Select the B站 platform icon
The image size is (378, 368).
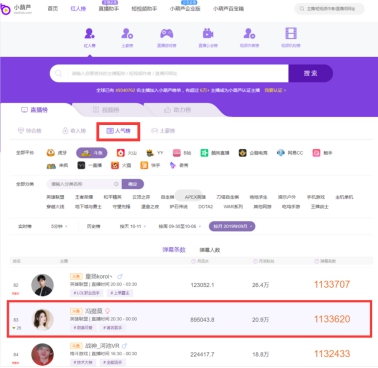177,153
